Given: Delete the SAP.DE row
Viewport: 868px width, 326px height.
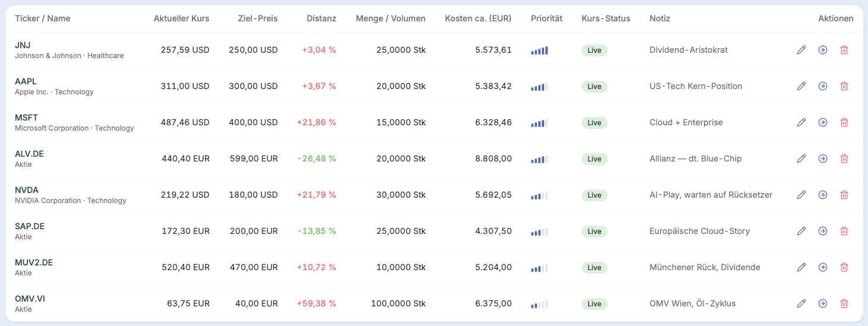Looking at the screenshot, I should pyautogui.click(x=844, y=232).
